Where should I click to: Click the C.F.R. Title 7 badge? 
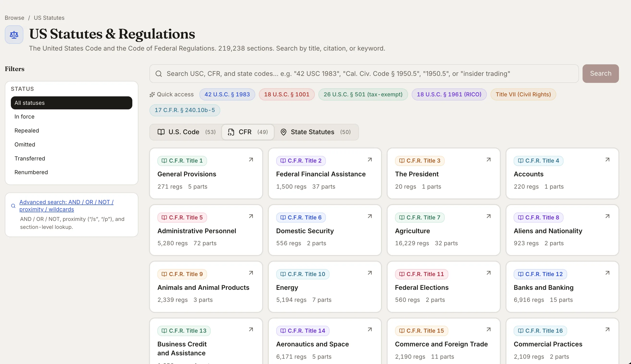tap(419, 218)
